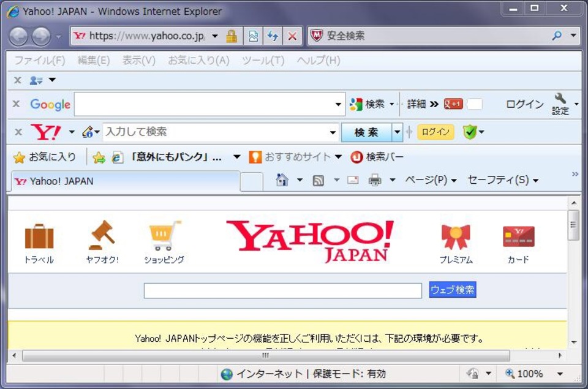Expand the Yahoo toolbar search input dropdown

coord(333,132)
